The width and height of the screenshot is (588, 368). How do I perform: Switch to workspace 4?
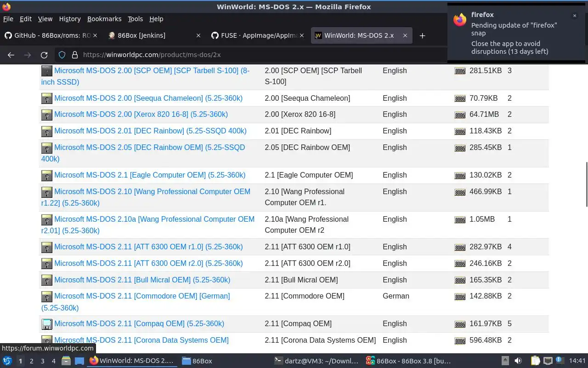pyautogui.click(x=53, y=361)
